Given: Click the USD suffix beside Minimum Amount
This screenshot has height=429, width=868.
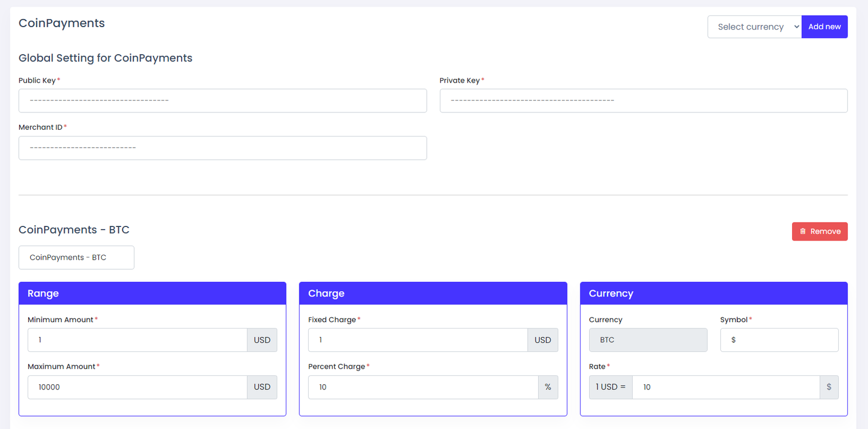Looking at the screenshot, I should [x=262, y=340].
